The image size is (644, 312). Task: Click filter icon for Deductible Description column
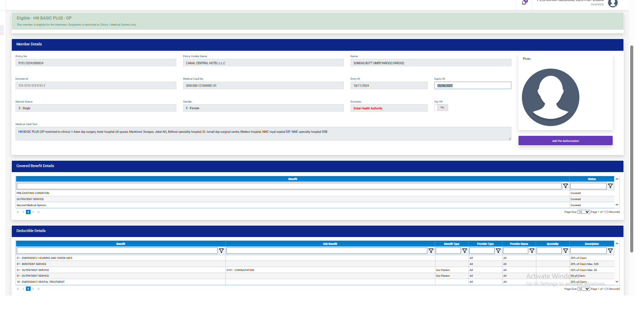[610, 251]
